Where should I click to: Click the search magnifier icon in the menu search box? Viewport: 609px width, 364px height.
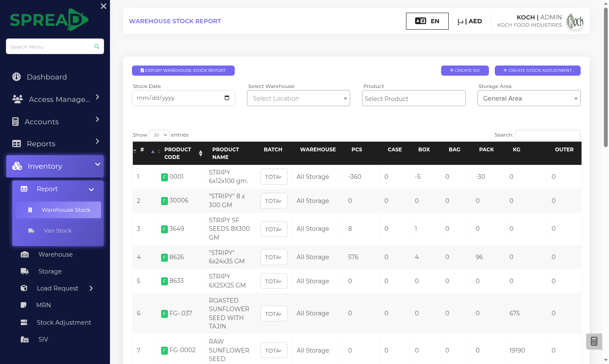point(96,47)
